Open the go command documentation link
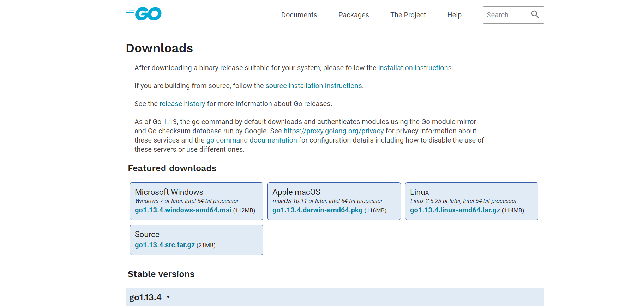This screenshot has height=308, width=644. pyautogui.click(x=252, y=140)
